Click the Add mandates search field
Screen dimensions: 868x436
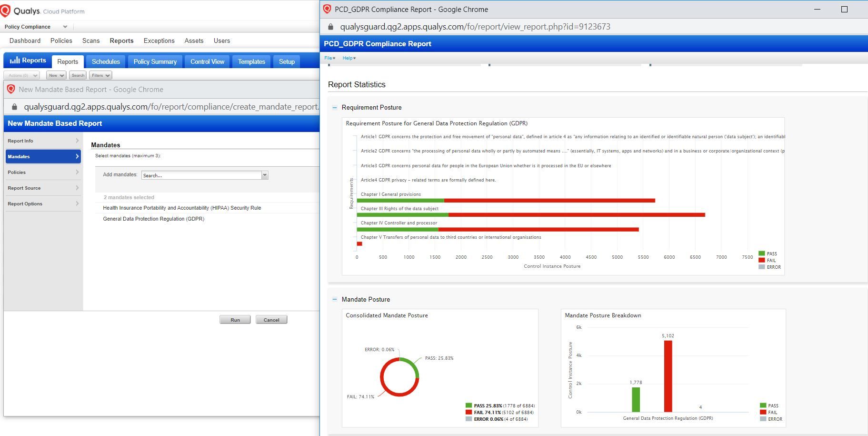point(201,175)
